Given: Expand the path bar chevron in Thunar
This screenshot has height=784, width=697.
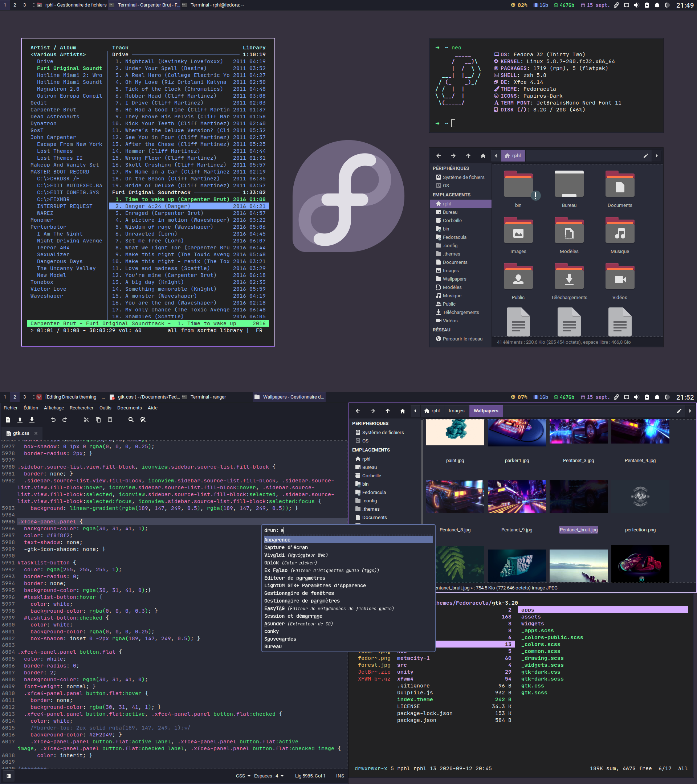Looking at the screenshot, I should 690,411.
